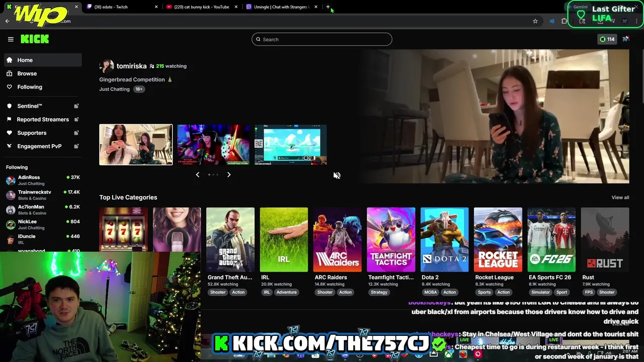Unmute the featured stream preview
The image size is (644, 362).
337,175
